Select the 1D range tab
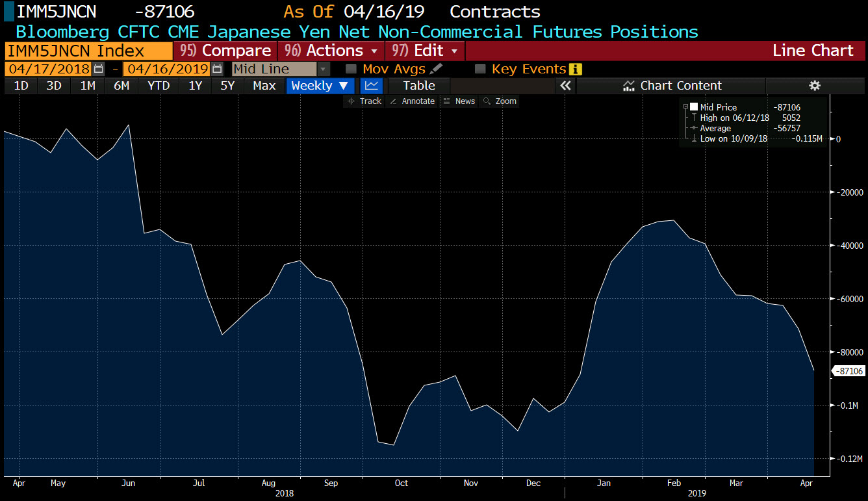 21,86
